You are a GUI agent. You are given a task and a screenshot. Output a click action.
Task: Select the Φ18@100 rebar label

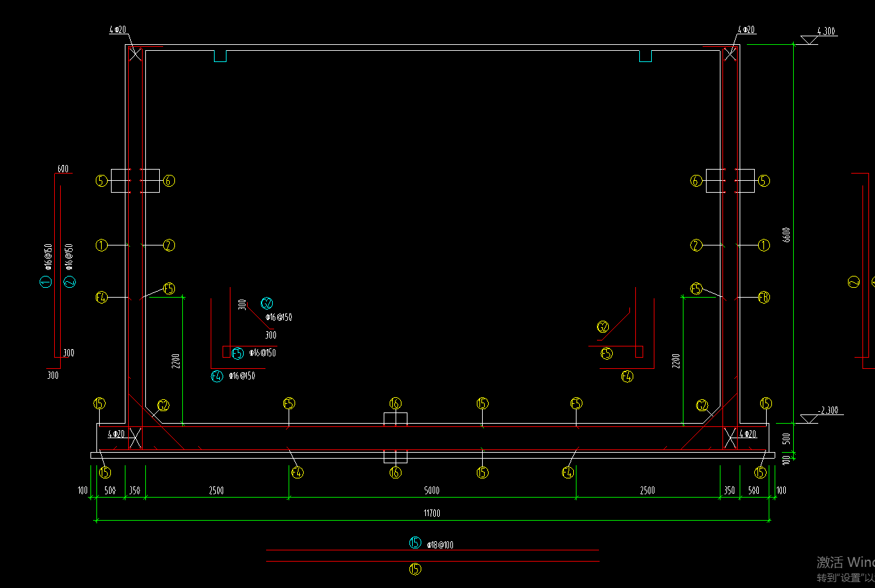[440, 545]
